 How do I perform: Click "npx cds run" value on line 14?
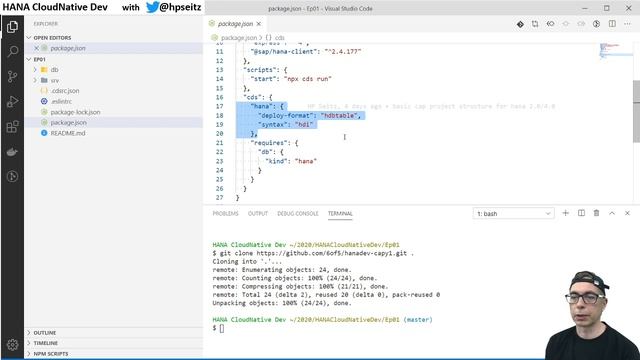click(307, 79)
